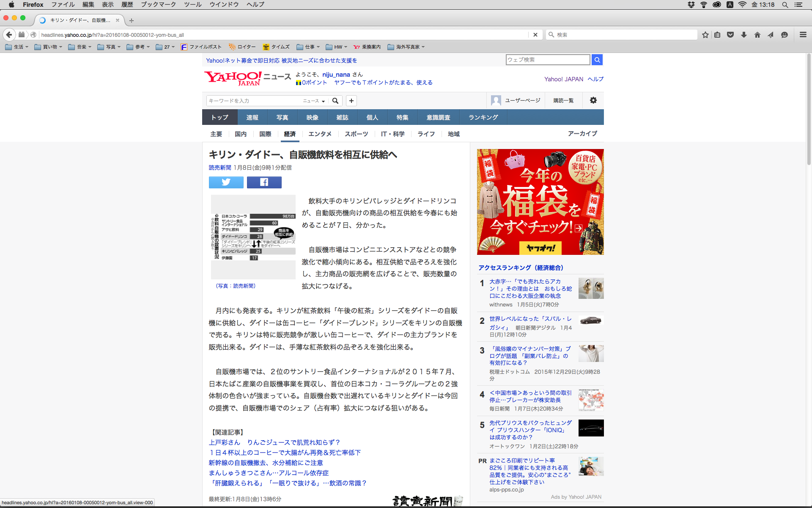Open Yahoo News settings gear icon
812x508 pixels.
coord(593,100)
